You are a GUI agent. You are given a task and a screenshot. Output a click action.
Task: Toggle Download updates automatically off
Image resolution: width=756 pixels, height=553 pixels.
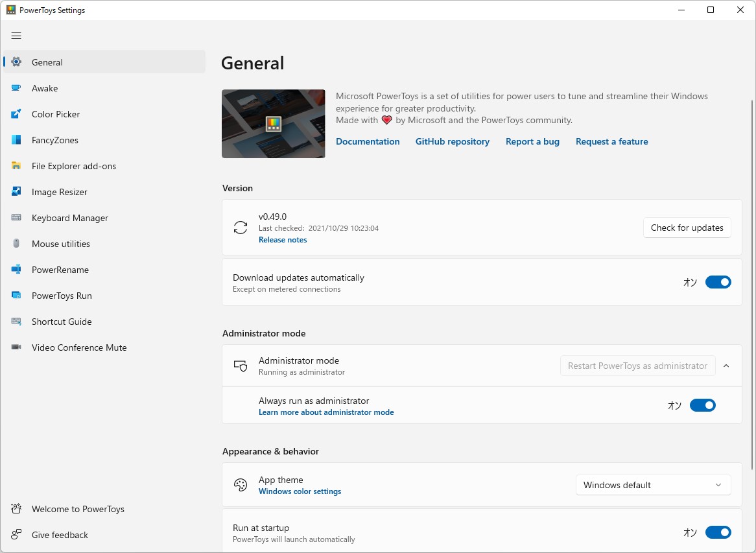718,282
